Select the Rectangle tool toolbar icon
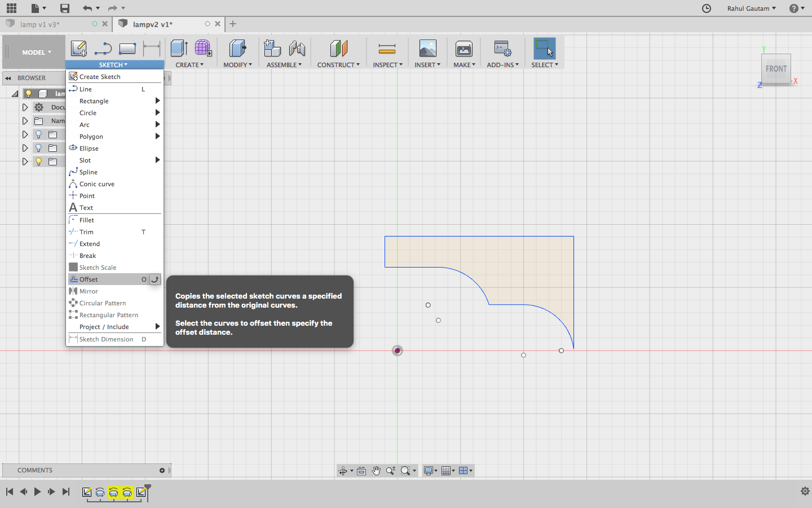This screenshot has width=812, height=508. tap(127, 49)
